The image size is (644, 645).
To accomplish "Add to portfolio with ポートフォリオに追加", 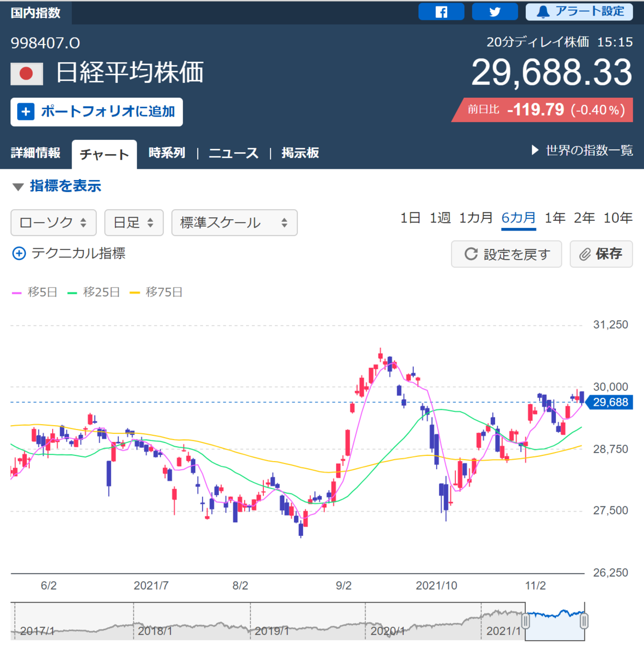I will (x=97, y=112).
